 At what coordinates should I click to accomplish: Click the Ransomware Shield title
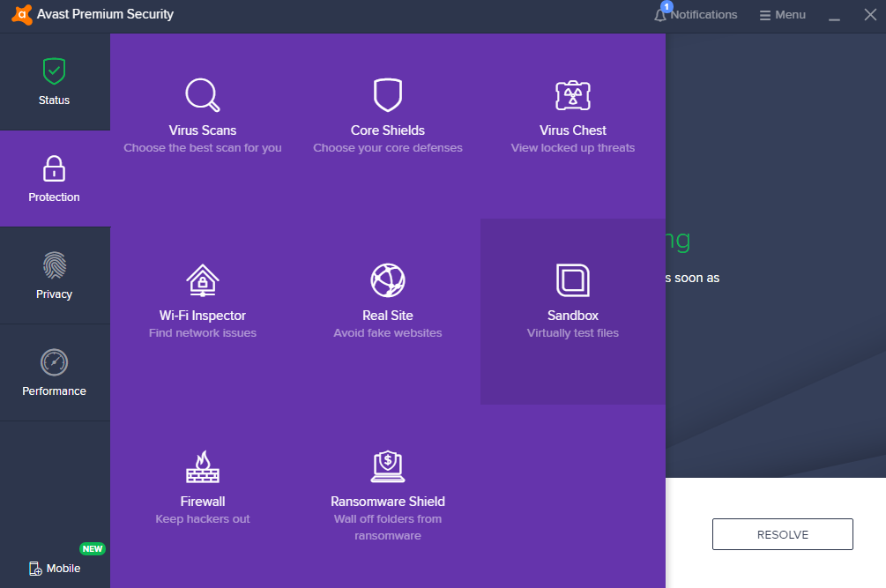click(388, 502)
